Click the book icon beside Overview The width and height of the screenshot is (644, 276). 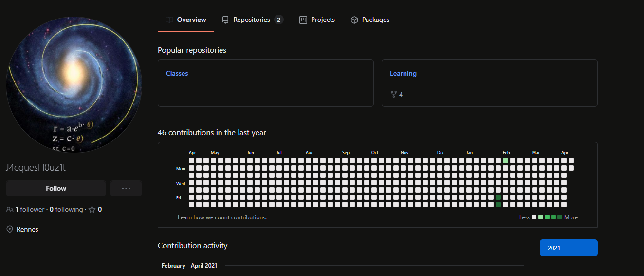click(169, 20)
